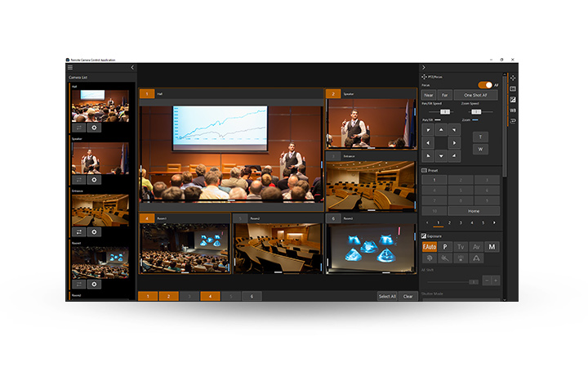This screenshot has height=368, width=588.
Task: Select the P program exposure mode
Action: [x=445, y=246]
